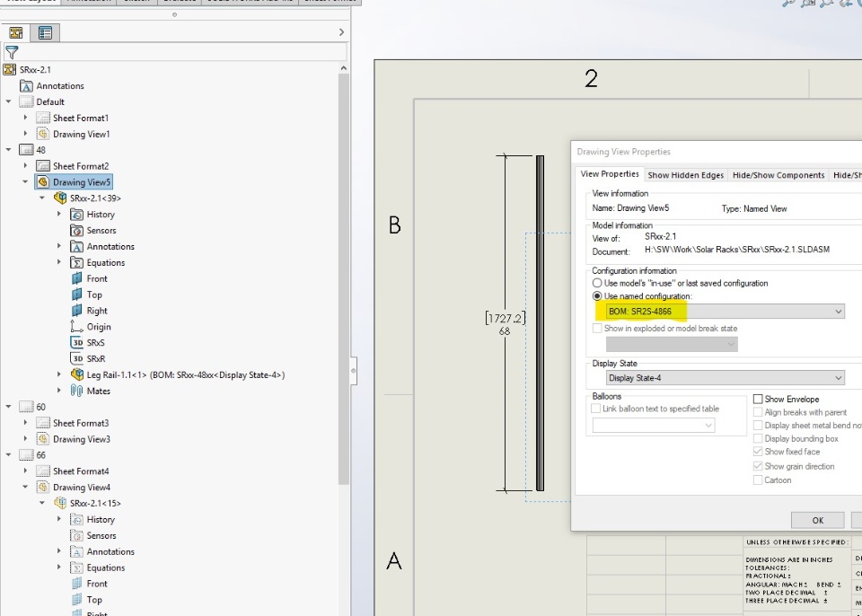This screenshot has width=862, height=616.
Task: Select Sheet Format3 in the tree
Action: coord(81,423)
